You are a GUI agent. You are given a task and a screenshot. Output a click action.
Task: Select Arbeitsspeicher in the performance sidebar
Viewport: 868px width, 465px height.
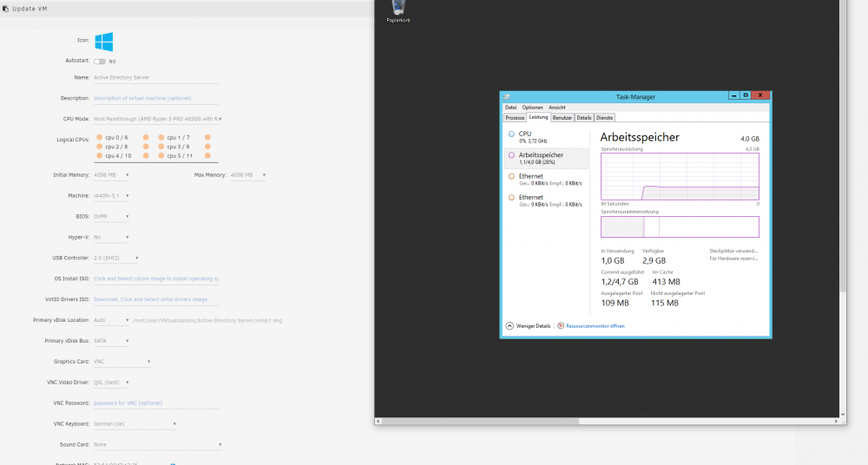pyautogui.click(x=547, y=158)
